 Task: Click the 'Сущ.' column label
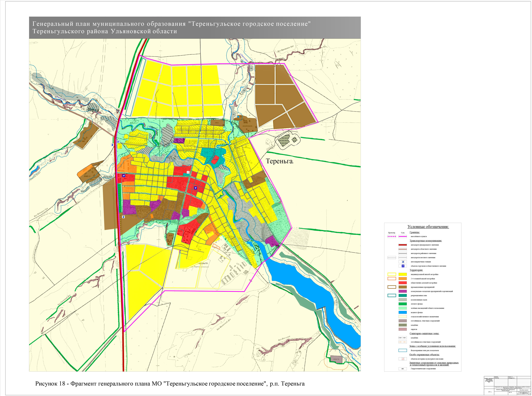(403, 233)
